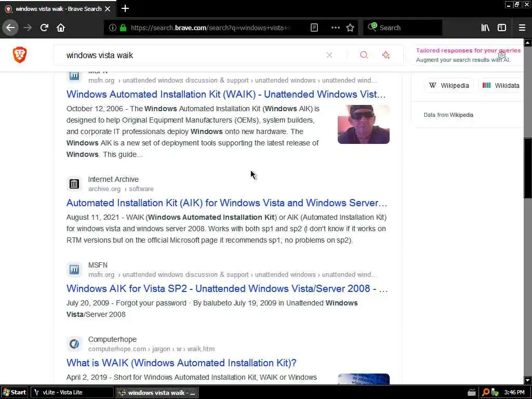Click the Wikidata source button
The width and height of the screenshot is (532, 399).
pyautogui.click(x=501, y=86)
